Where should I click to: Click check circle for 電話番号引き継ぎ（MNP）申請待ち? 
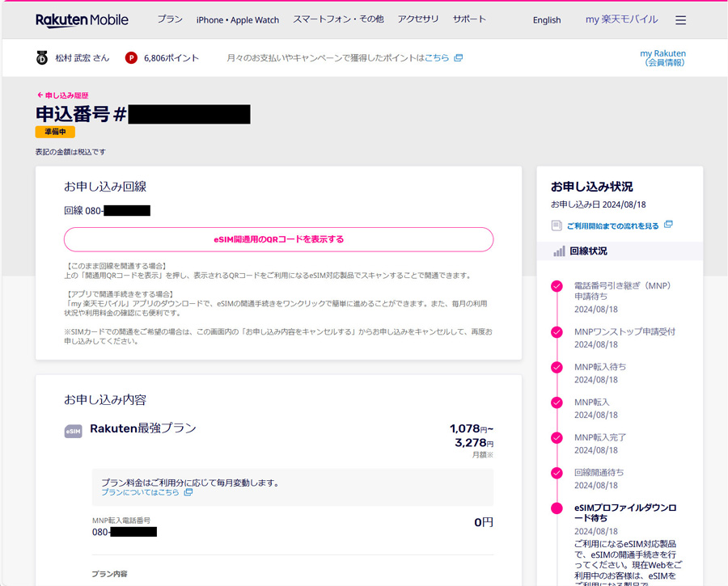click(x=557, y=286)
